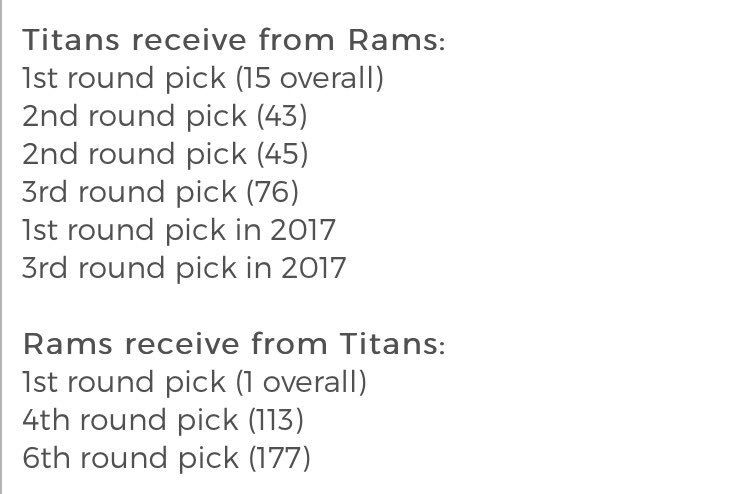Select the '1st round pick in 2017' line

(179, 231)
